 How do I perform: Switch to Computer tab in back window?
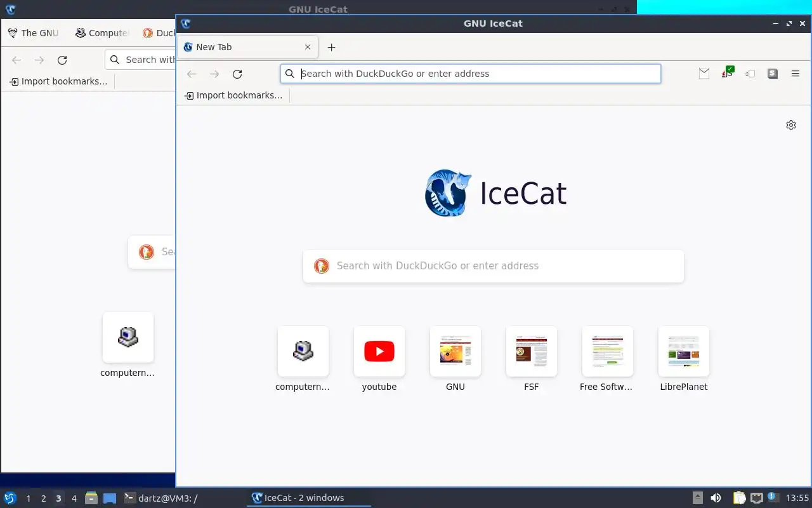[101, 33]
